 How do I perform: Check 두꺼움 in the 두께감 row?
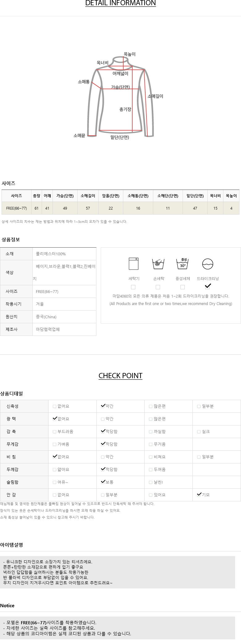(x=151, y=470)
